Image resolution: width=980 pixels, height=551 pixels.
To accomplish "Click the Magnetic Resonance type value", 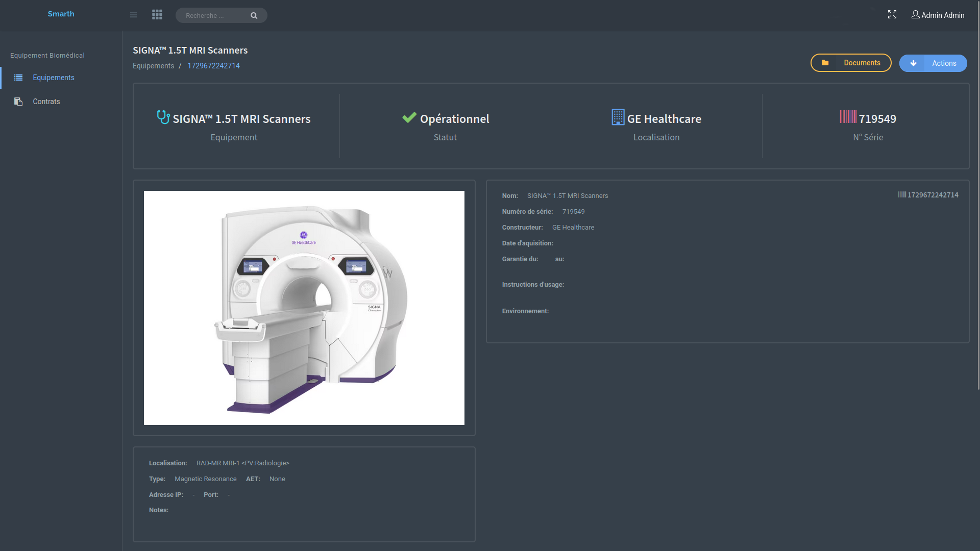I will point(206,479).
